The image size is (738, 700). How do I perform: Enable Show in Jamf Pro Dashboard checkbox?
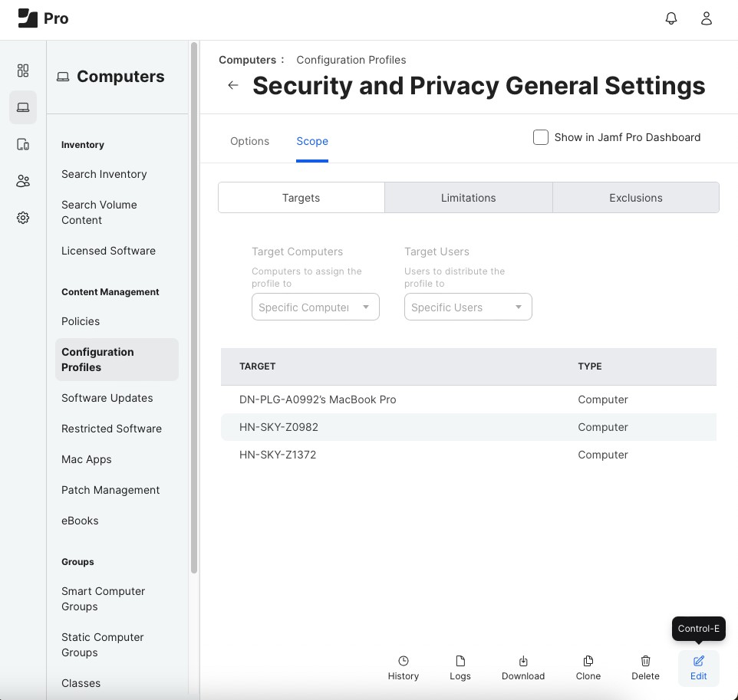541,137
